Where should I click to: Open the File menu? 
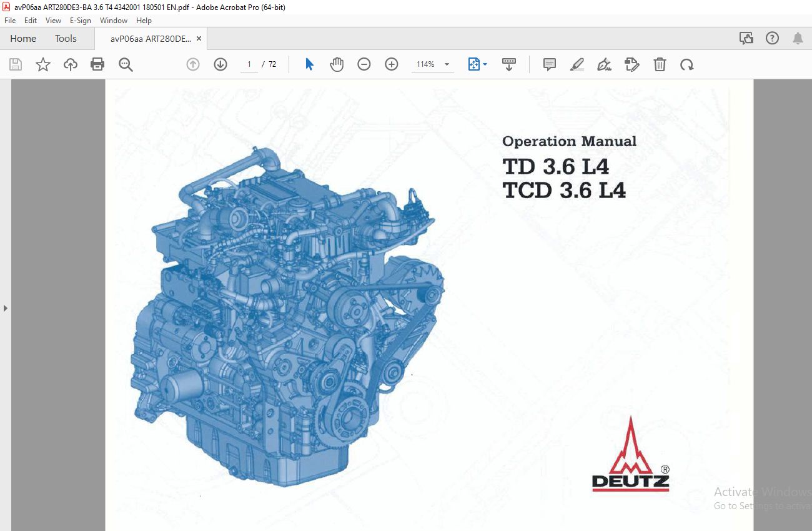(10, 21)
